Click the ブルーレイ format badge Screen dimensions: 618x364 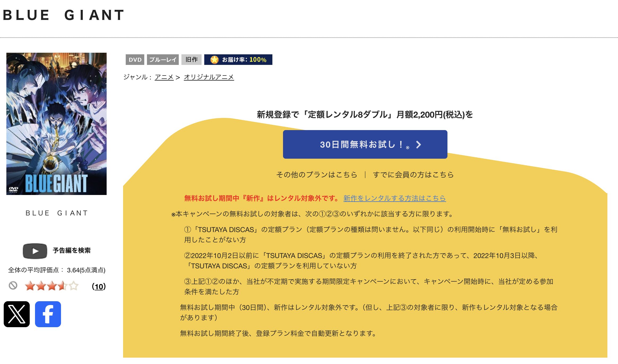[x=163, y=60]
